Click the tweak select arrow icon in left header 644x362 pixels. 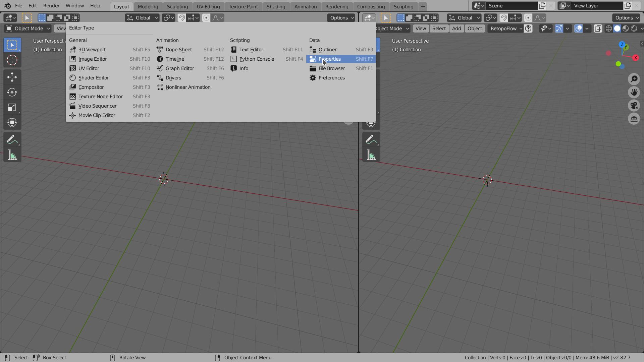pos(27,18)
